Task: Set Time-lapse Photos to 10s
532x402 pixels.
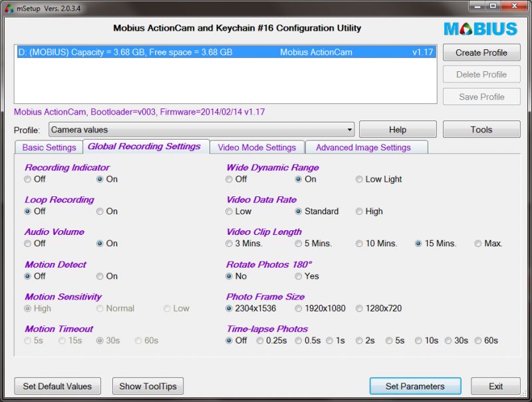Action: point(427,341)
